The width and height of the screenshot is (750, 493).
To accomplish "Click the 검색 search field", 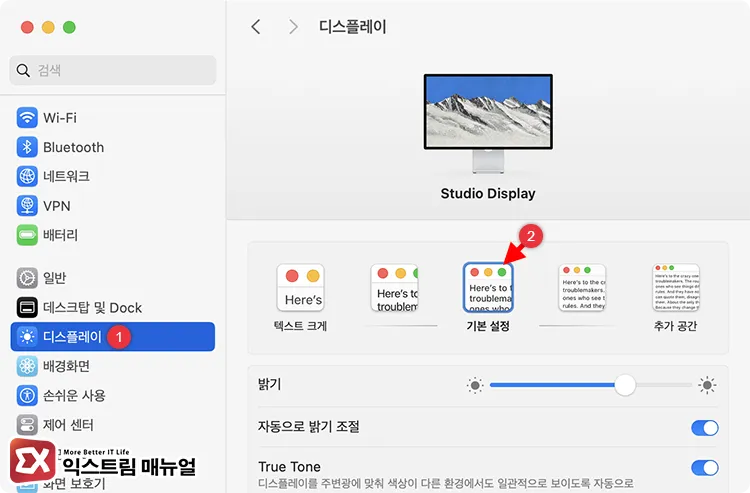I will (113, 70).
